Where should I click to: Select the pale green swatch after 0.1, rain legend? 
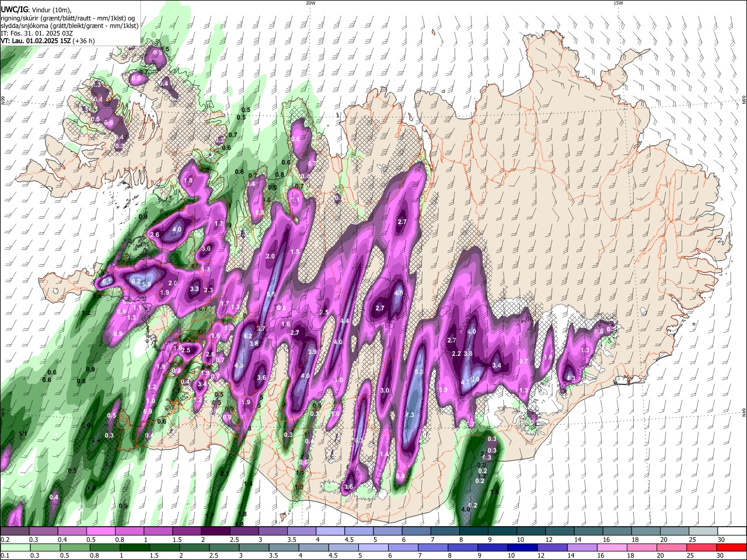click(15, 547)
